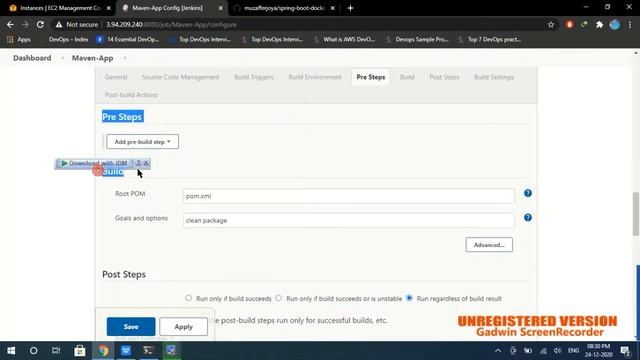The height and width of the screenshot is (360, 640).
Task: Select Run only if build succeeds or is unstable
Action: tap(278, 298)
